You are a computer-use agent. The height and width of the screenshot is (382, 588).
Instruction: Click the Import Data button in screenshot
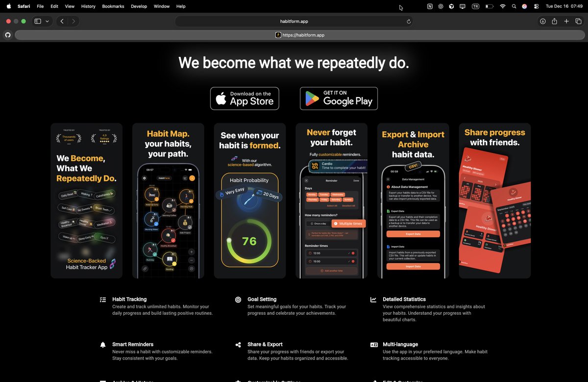pyautogui.click(x=413, y=266)
